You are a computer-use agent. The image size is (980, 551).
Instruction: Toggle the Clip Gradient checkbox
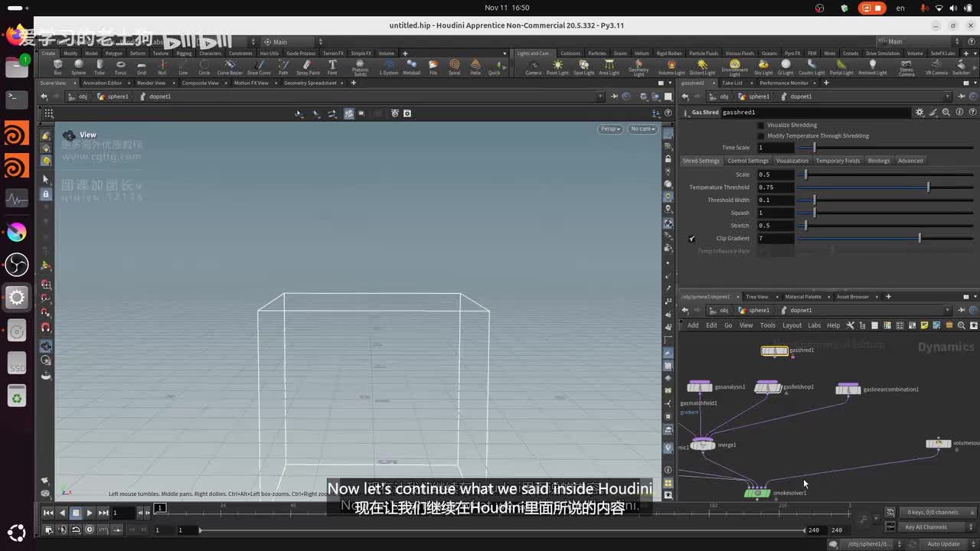pos(691,239)
